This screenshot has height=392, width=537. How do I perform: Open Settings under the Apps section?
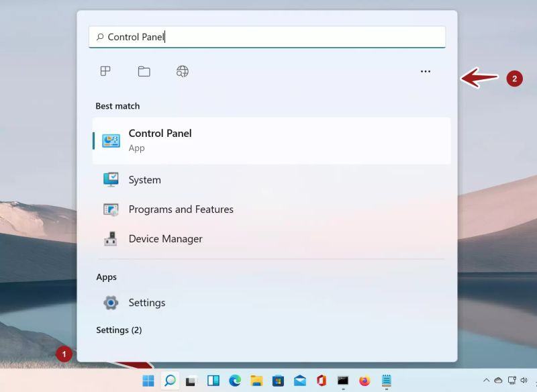tap(147, 303)
